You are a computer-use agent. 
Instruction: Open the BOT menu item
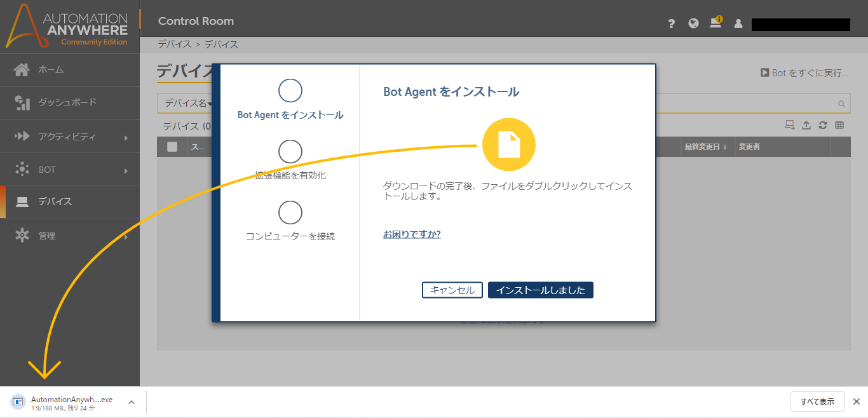coord(70,169)
